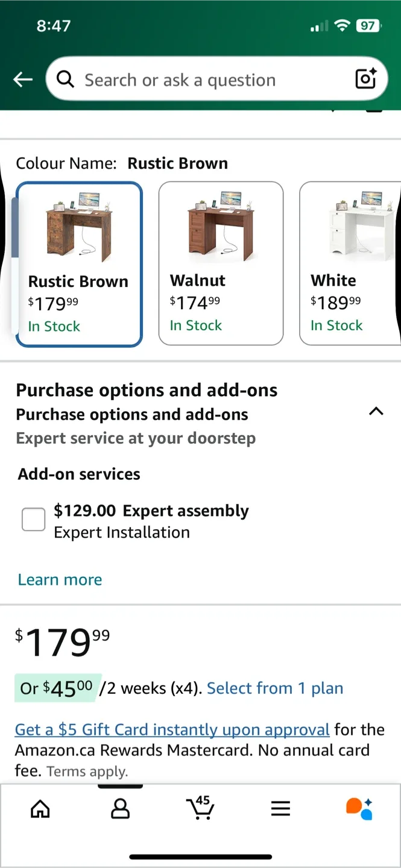Tap the magnifying glass search icon
The width and height of the screenshot is (401, 868).
(65, 79)
